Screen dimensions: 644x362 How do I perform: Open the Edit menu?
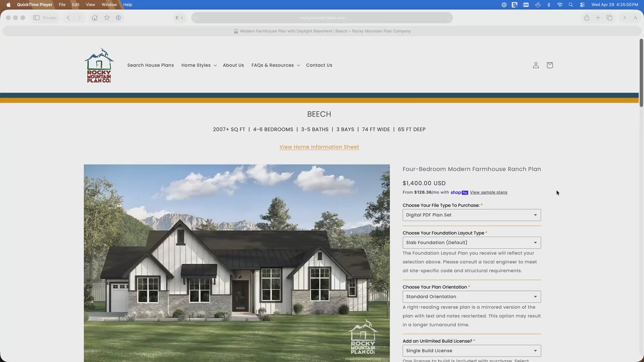coord(75,5)
